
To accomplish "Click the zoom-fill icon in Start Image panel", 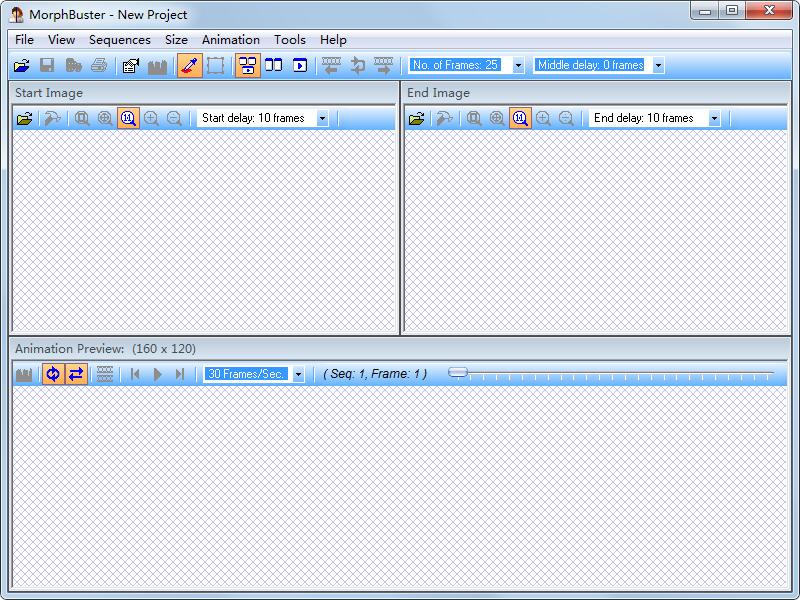I will tap(105, 118).
